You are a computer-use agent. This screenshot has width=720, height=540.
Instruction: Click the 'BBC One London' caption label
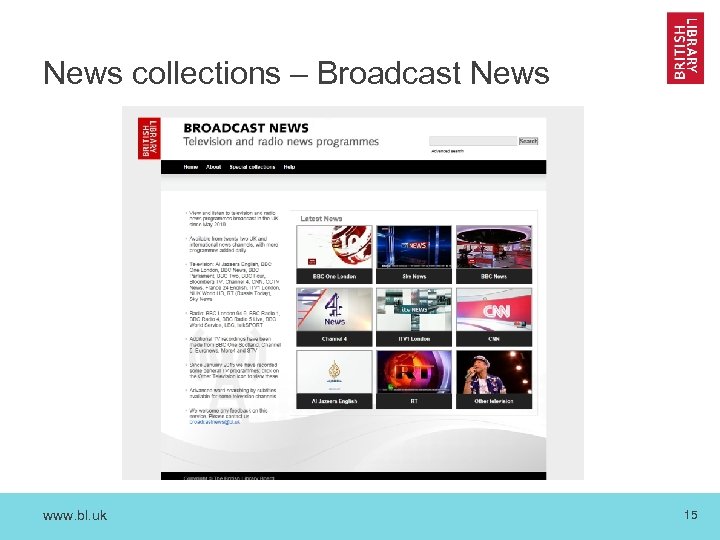tap(334, 276)
